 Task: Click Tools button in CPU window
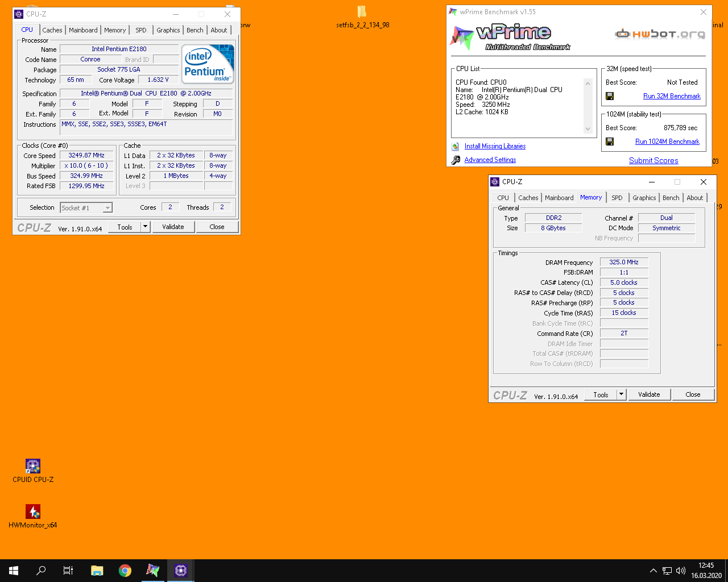[125, 227]
